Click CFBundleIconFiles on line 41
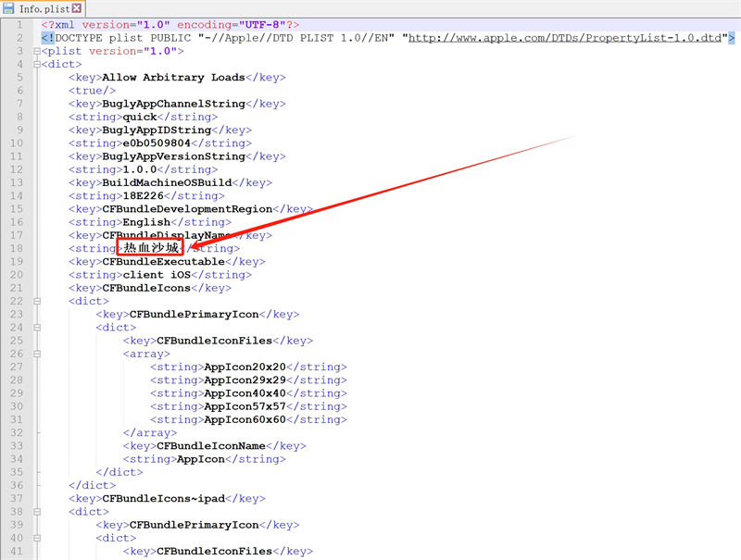 (x=214, y=551)
